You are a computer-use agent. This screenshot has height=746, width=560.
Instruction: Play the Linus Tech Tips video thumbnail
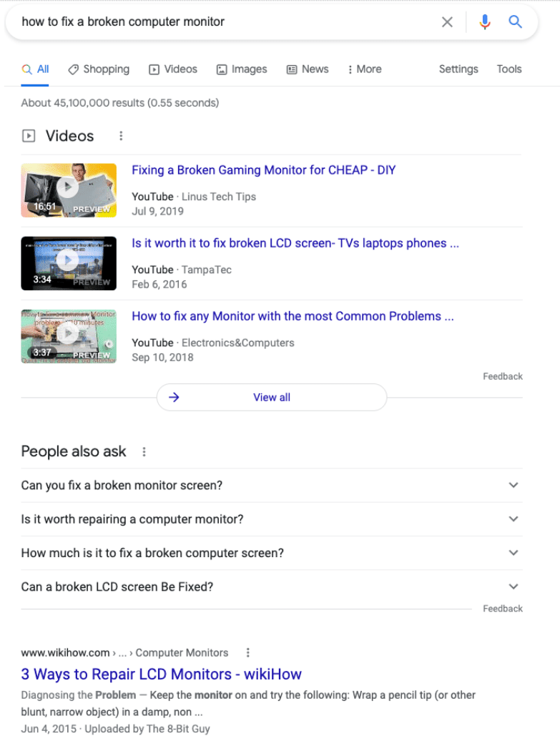[x=69, y=190]
